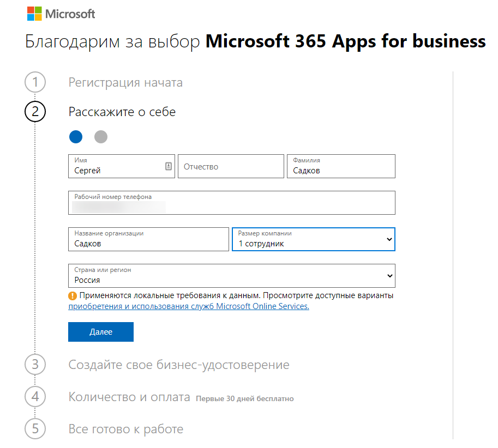Click the heading Расскажите о себе

122,112
